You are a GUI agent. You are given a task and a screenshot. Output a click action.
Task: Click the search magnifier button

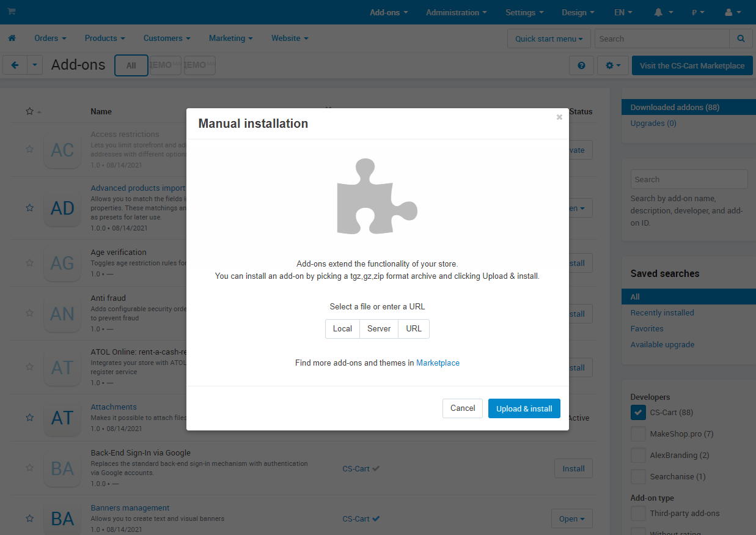(741, 39)
